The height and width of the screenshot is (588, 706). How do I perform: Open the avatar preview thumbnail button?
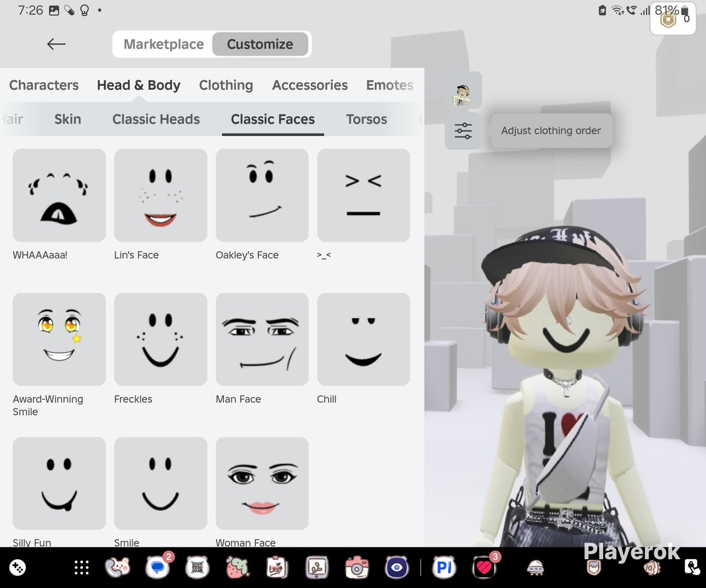[x=463, y=91]
